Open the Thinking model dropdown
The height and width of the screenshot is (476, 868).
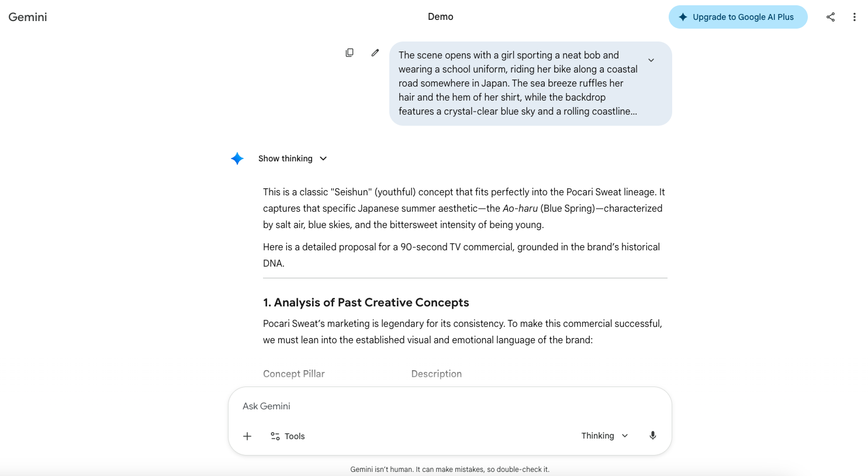[x=604, y=436]
